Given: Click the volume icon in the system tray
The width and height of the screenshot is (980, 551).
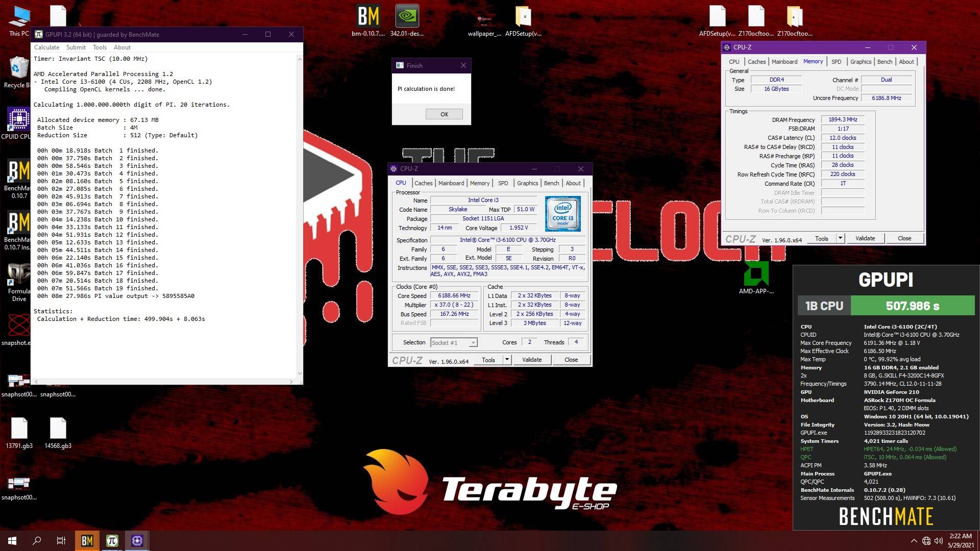Looking at the screenshot, I should (x=938, y=541).
